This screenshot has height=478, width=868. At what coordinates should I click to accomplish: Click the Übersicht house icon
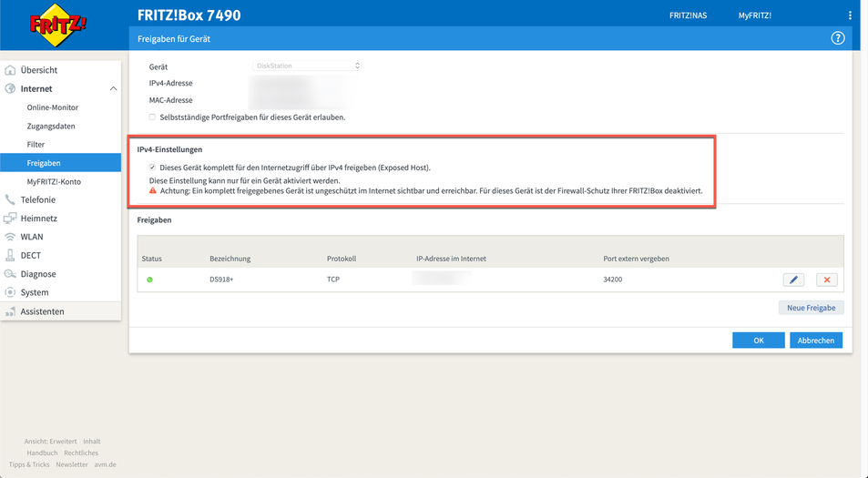pos(10,70)
